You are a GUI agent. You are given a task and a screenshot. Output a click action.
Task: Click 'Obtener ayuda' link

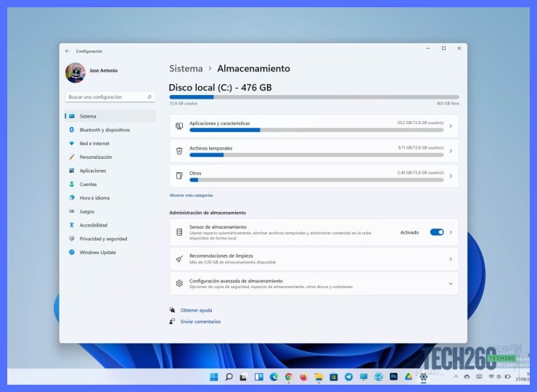click(x=196, y=310)
